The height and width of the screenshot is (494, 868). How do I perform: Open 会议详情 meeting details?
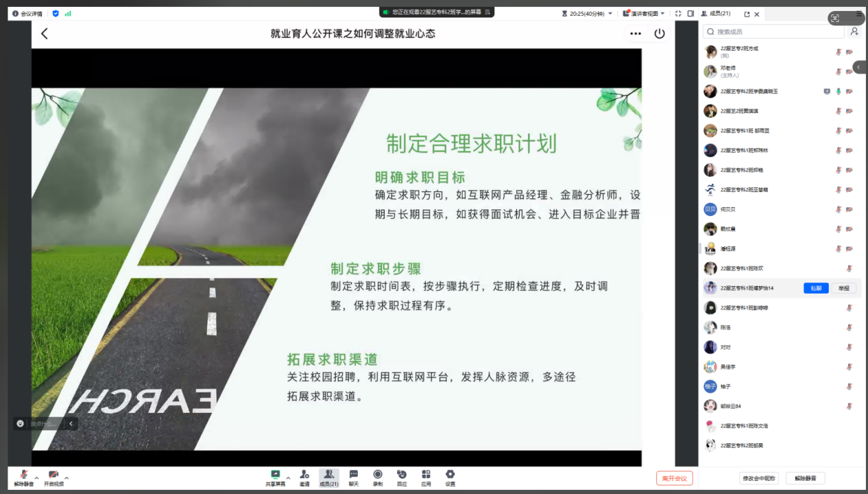(x=27, y=13)
